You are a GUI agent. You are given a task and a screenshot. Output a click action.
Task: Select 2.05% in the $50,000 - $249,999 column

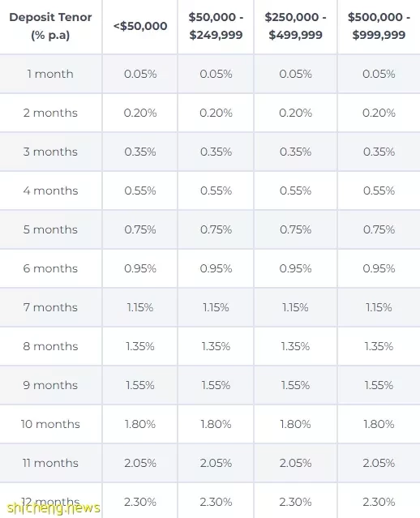point(216,463)
